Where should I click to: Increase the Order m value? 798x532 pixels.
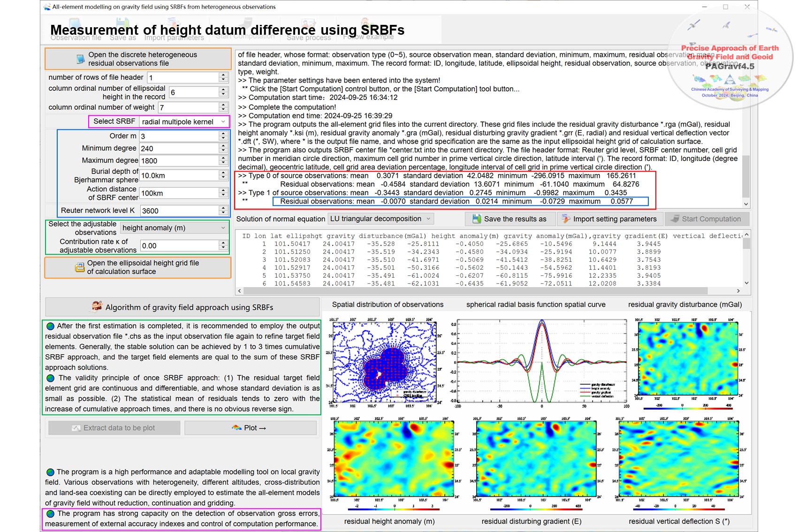pos(223,134)
